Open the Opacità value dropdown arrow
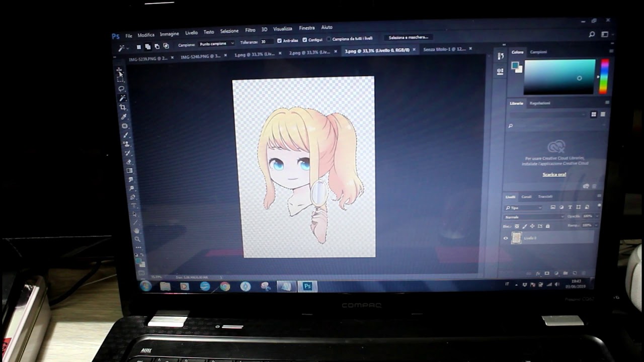Viewport: 644px width, 362px height. click(x=597, y=216)
